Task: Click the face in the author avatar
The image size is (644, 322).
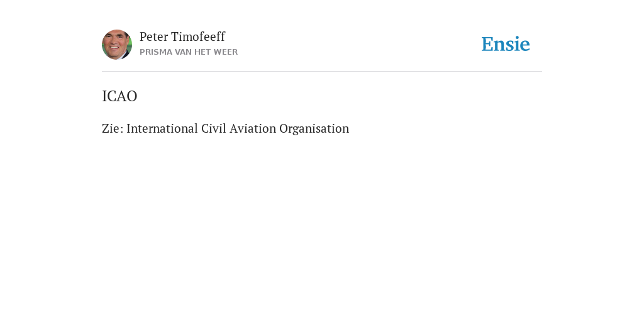Action: coord(115,43)
